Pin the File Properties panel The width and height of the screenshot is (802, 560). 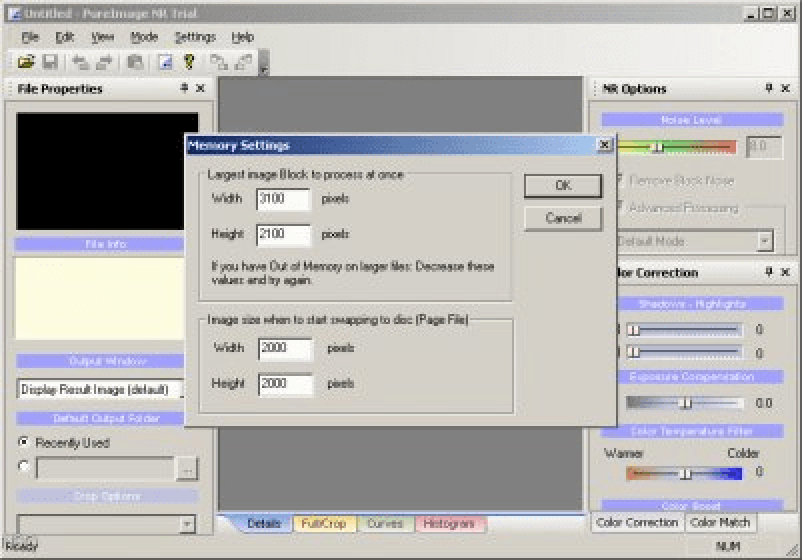click(184, 88)
